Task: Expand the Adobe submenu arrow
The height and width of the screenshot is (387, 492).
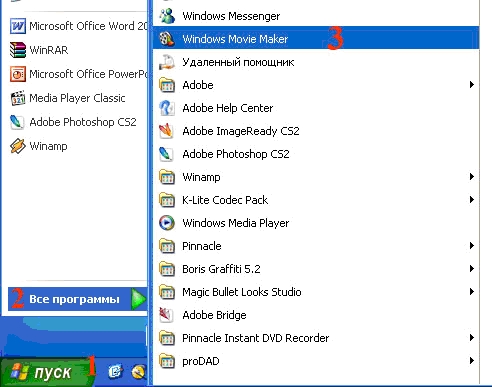Action: pos(472,85)
